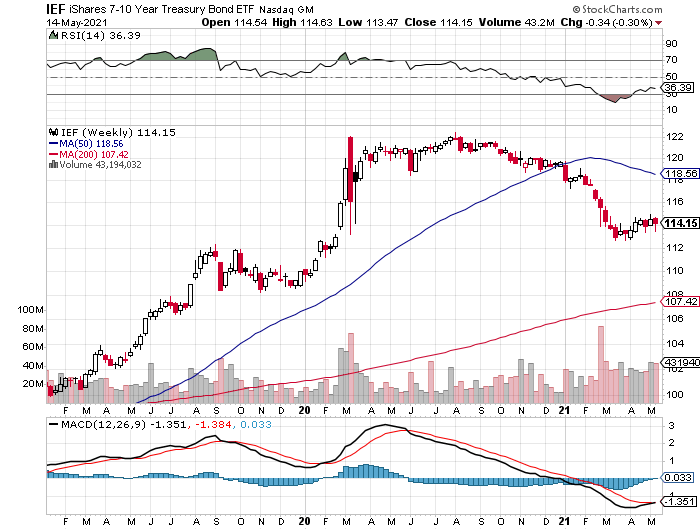Click the '21' year marker on price axis
This screenshot has height=530, width=700.
565,410
